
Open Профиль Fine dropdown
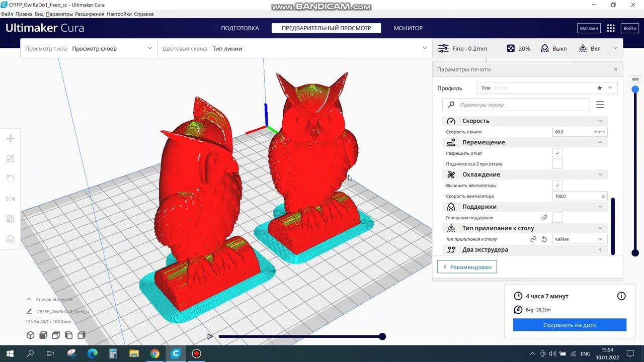click(x=547, y=88)
